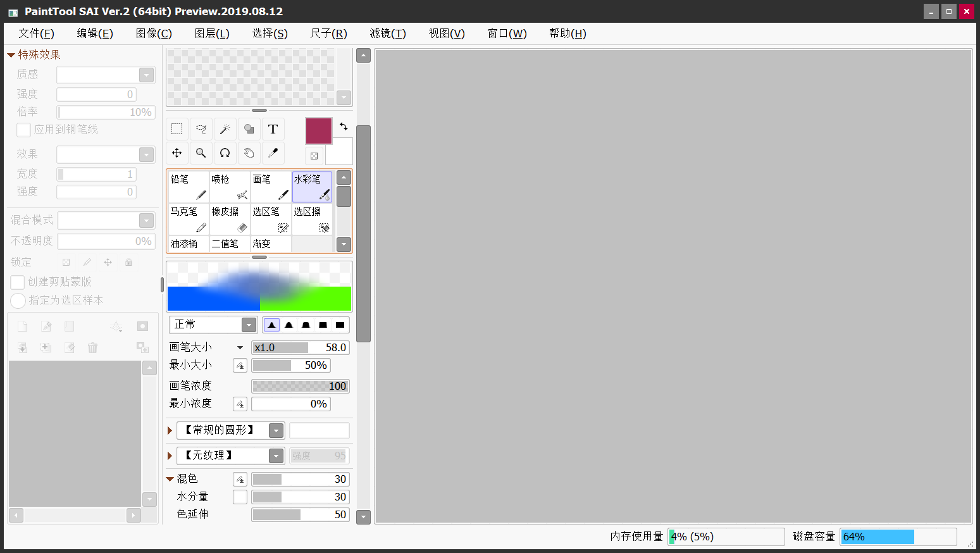
Task: Open the 帮助(H) menu
Action: click(x=568, y=34)
